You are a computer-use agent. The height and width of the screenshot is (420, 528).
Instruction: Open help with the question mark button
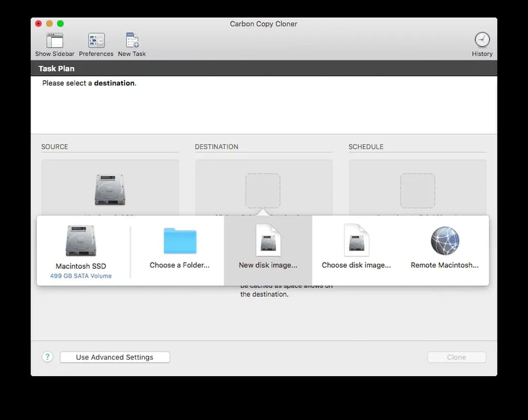(47, 357)
